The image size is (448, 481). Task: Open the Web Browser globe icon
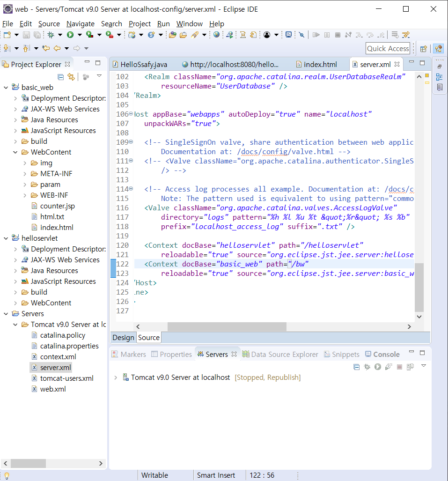tap(216, 35)
